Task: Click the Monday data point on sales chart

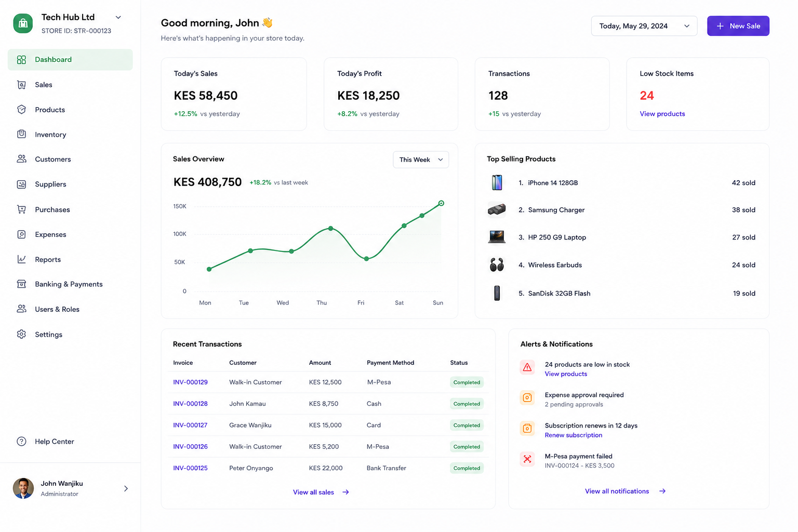Action: click(209, 269)
